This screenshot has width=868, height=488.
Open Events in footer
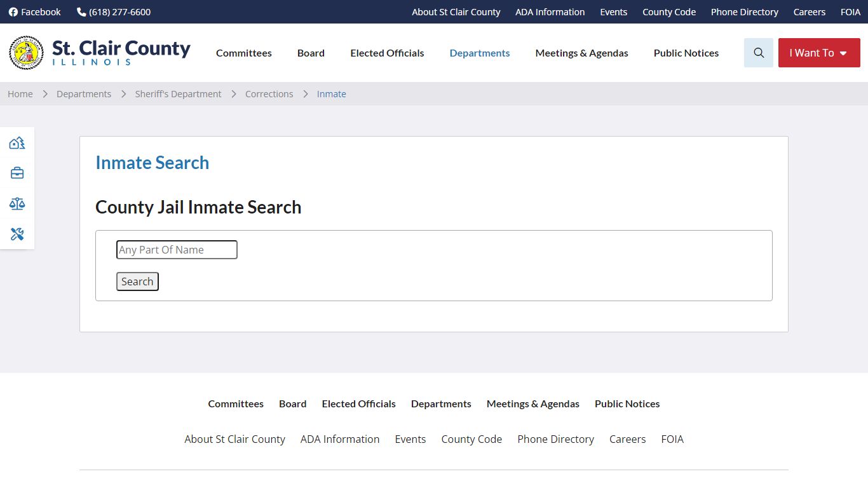click(410, 439)
